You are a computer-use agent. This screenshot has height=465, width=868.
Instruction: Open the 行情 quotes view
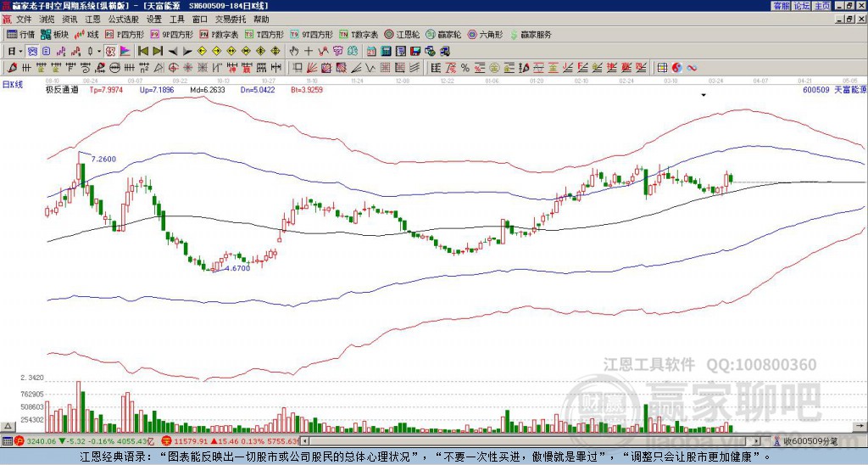(21, 34)
